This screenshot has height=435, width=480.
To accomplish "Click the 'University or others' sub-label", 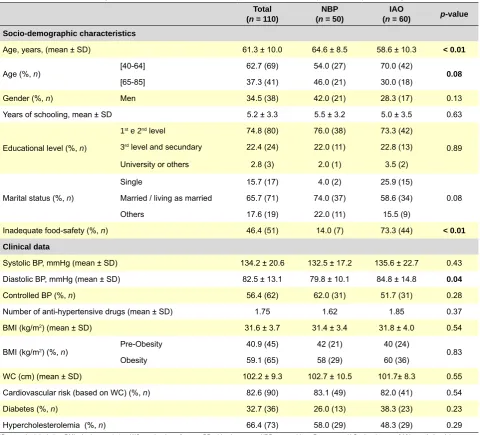I will click(x=154, y=164).
